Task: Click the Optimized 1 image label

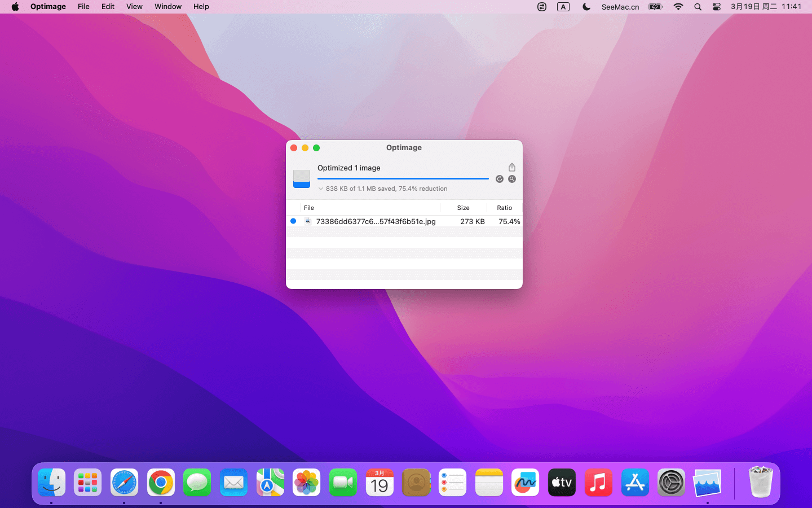Action: (x=349, y=168)
